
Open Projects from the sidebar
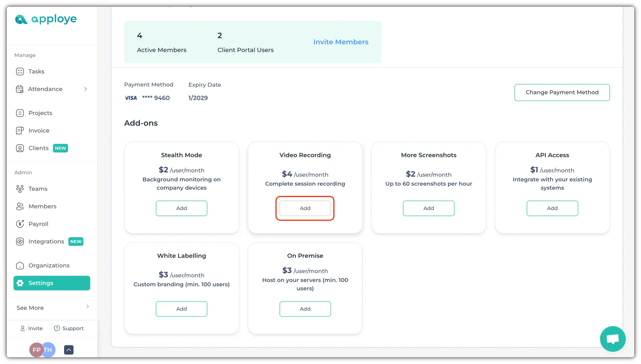click(40, 113)
